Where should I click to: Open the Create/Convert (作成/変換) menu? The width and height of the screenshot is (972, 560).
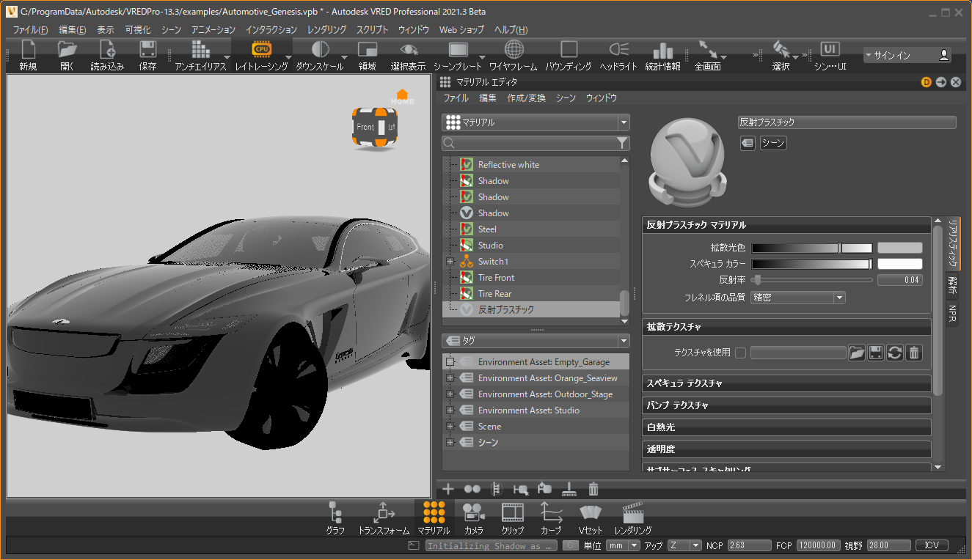point(526,97)
